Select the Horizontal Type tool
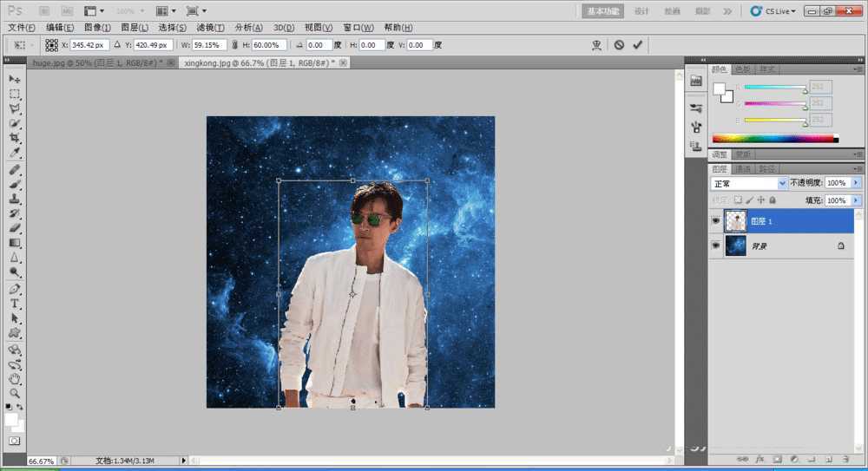The width and height of the screenshot is (868, 471). point(15,304)
